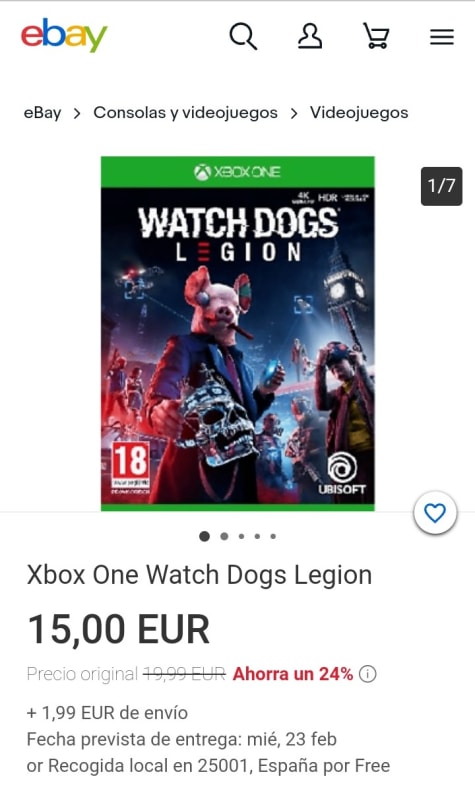This screenshot has height=793, width=475.
Task: Click the 1/7 image counter badge
Action: point(442,186)
